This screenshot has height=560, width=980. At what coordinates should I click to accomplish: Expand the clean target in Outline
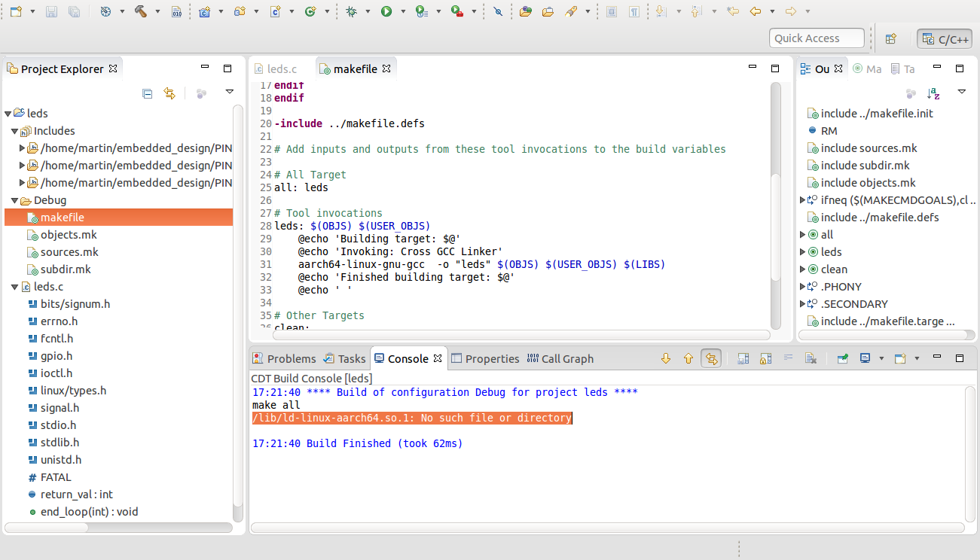click(x=802, y=269)
